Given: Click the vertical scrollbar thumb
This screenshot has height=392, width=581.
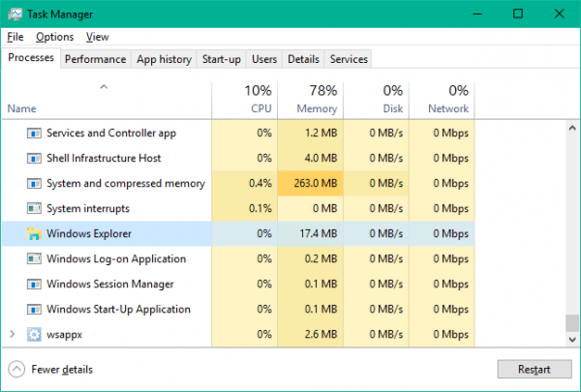Looking at the screenshot, I should coord(571,323).
